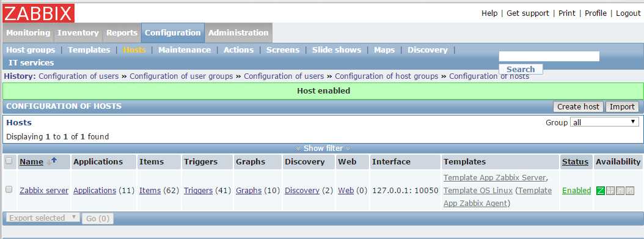The width and height of the screenshot is (644, 239).
Task: Select the Hosts submenu item
Action: 134,50
